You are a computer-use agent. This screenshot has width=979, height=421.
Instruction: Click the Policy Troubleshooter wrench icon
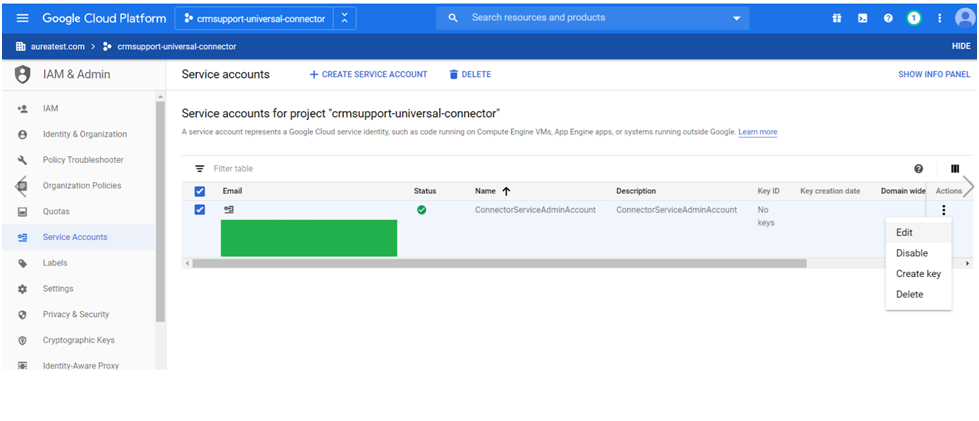[22, 160]
